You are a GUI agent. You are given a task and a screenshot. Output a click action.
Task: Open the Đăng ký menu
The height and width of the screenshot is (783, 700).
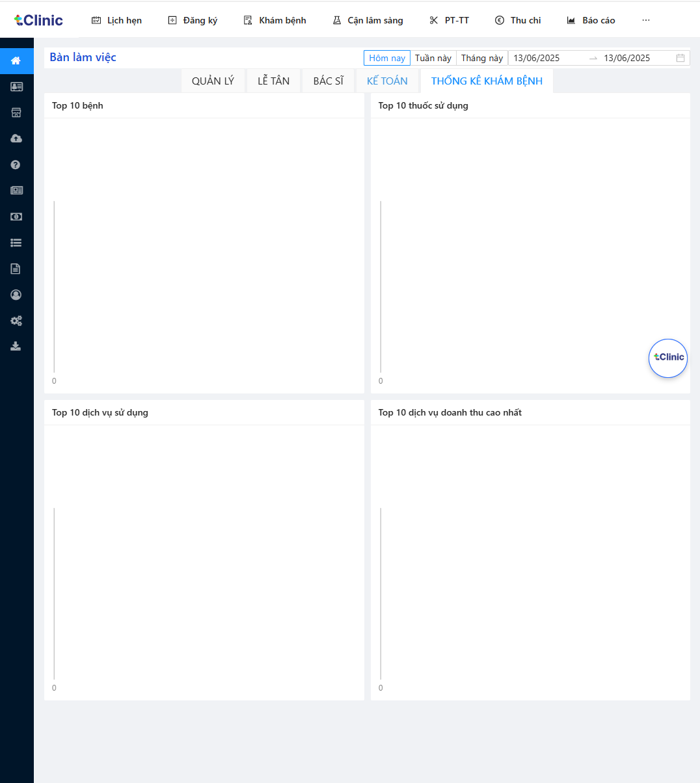point(193,20)
